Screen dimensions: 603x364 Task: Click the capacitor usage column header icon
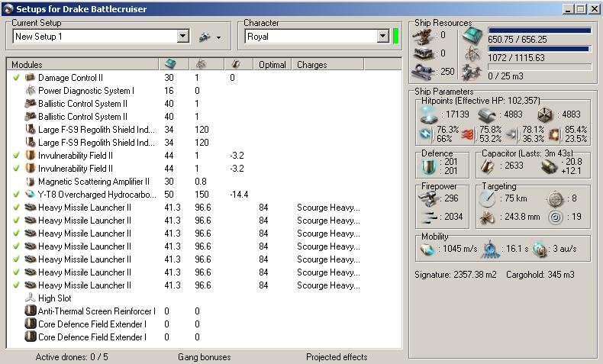(237, 65)
